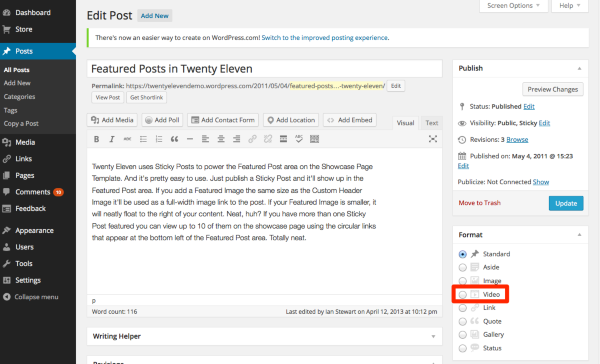This screenshot has height=364, width=600.
Task: Switch to the Visual editor tab
Action: (x=405, y=123)
